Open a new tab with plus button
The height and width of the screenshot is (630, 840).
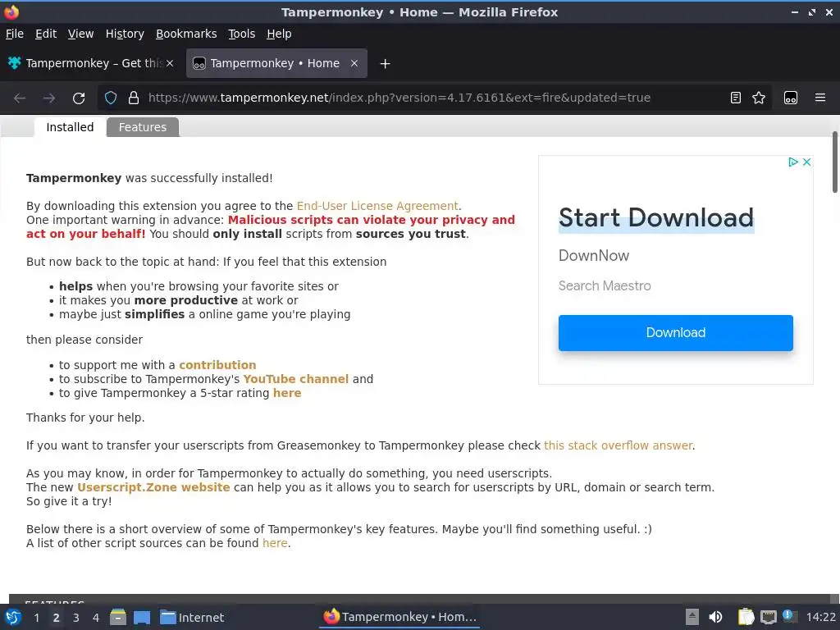click(385, 64)
